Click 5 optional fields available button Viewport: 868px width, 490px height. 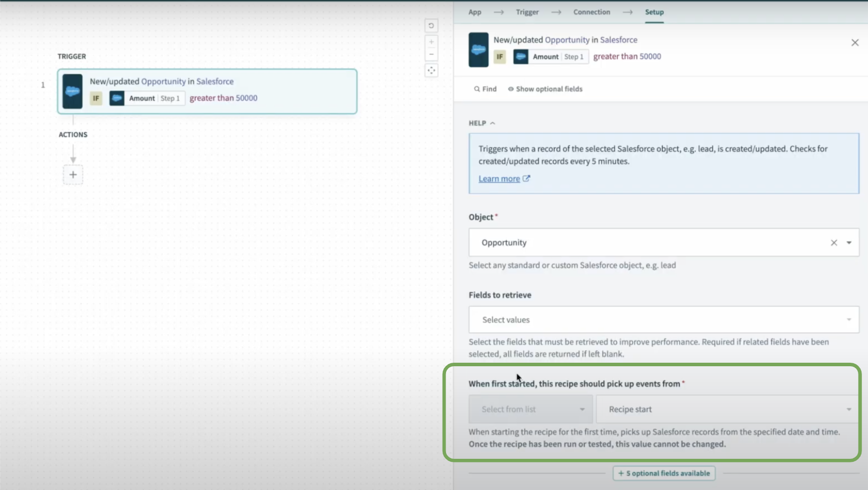point(664,473)
